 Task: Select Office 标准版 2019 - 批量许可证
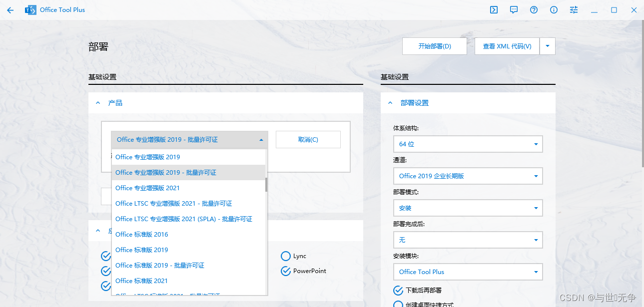[x=188, y=265]
